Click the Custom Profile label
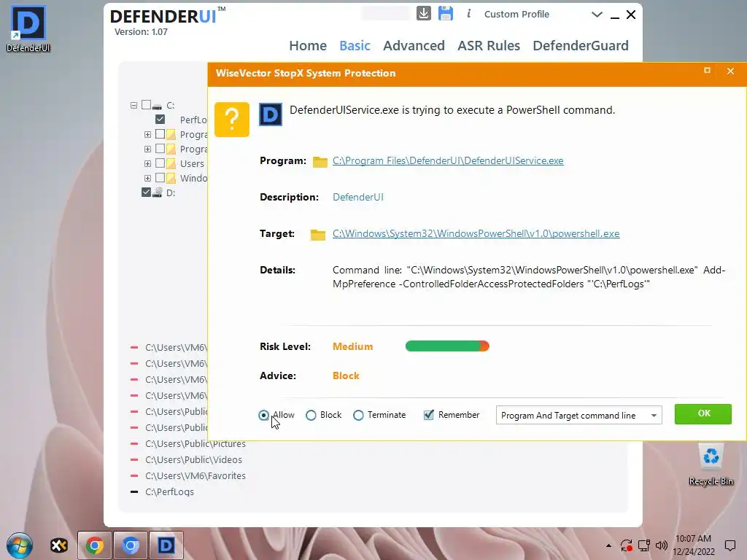The image size is (747, 560). click(517, 15)
